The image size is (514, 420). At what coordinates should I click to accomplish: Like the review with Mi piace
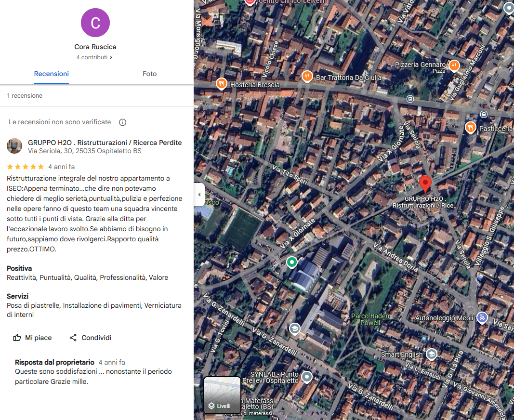32,338
